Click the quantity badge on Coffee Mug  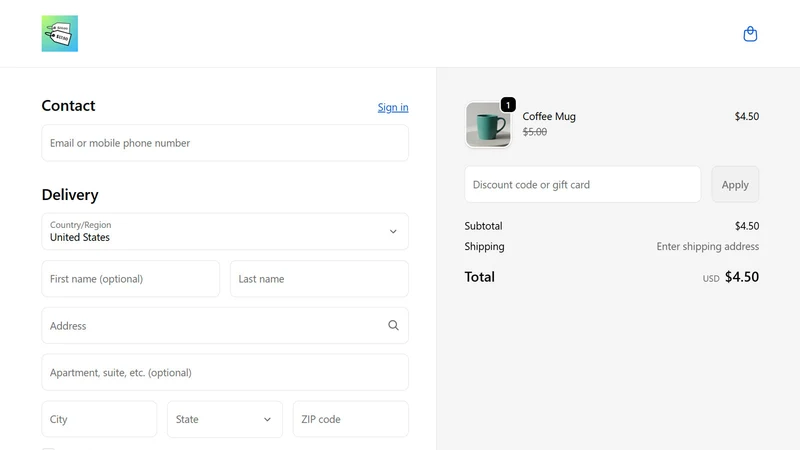pos(508,105)
